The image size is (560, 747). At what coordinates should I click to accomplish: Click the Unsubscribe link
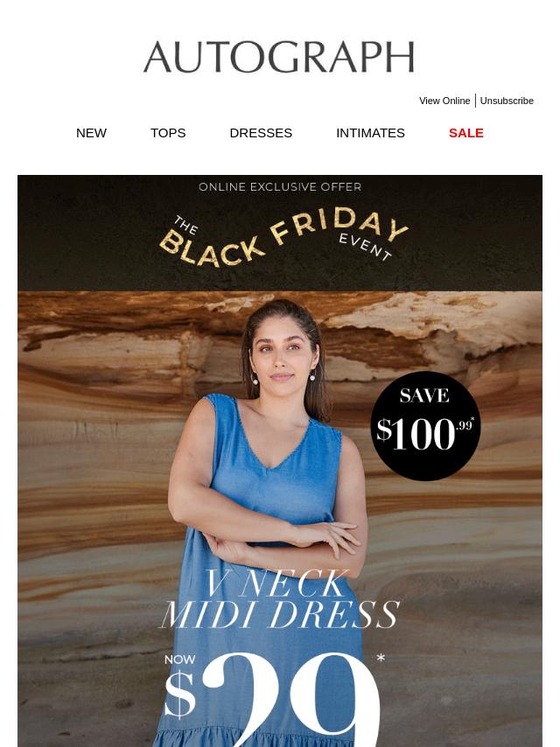coord(507,101)
